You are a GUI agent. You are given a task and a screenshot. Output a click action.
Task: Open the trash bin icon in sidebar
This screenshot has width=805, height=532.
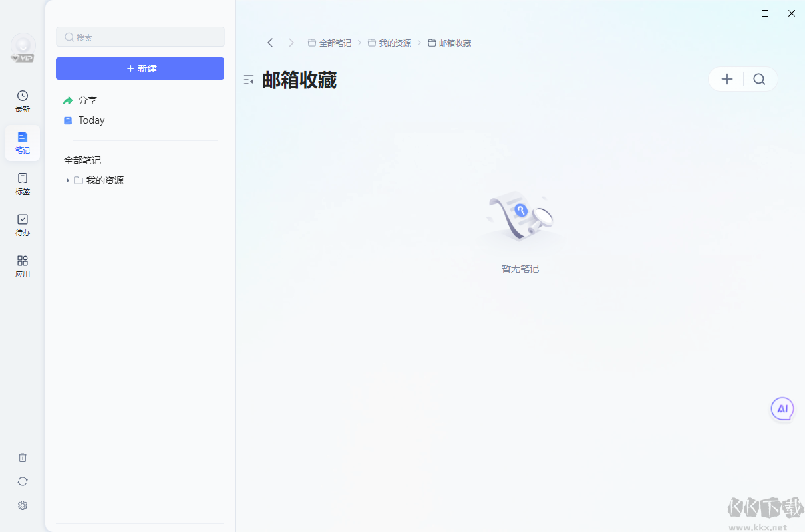(23, 458)
